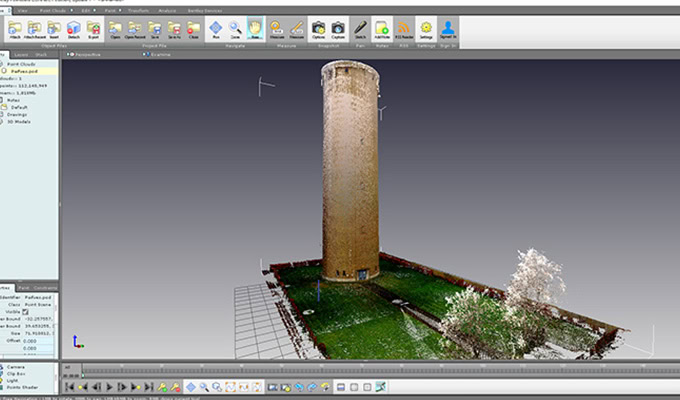The width and height of the screenshot is (680, 400).
Task: Activate the Zoom navigation tool
Action: [x=235, y=29]
